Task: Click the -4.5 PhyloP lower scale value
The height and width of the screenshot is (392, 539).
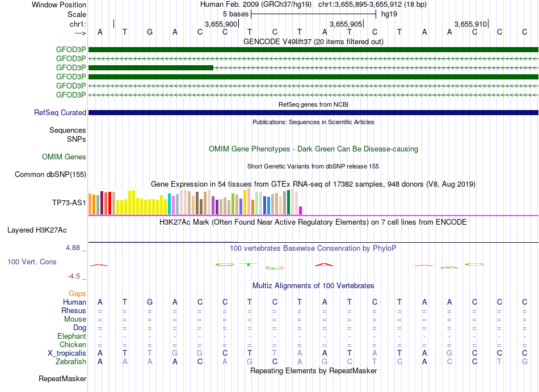Action: click(x=74, y=276)
